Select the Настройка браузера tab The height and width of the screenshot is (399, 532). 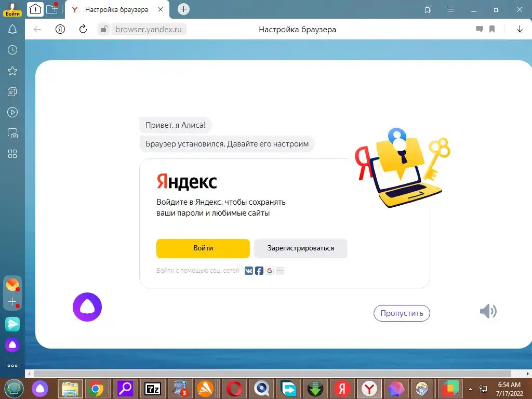tap(116, 9)
